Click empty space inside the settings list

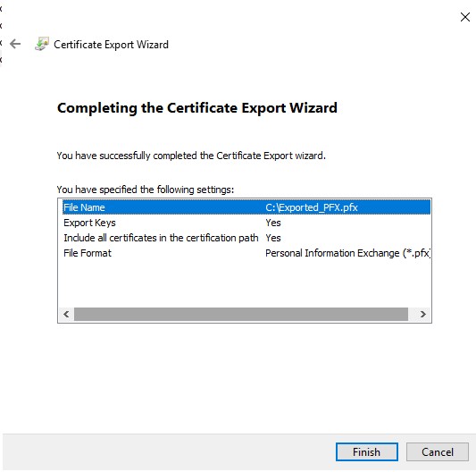point(245,283)
